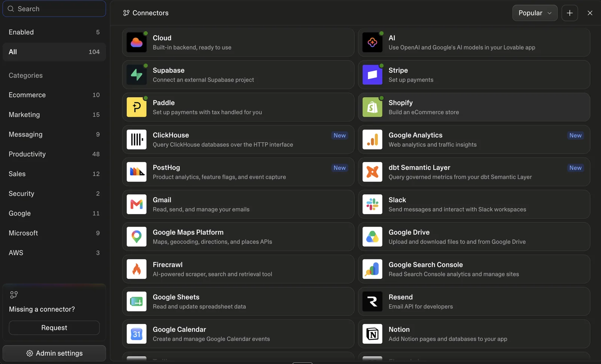The width and height of the screenshot is (601, 364).
Task: Select the Slack logo icon
Action: click(x=372, y=205)
